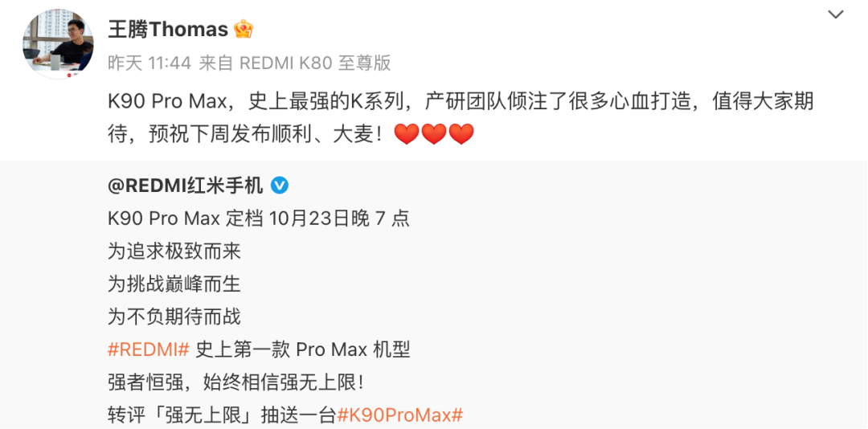Click the REDMI K80 至尊版 source link

coord(315,63)
